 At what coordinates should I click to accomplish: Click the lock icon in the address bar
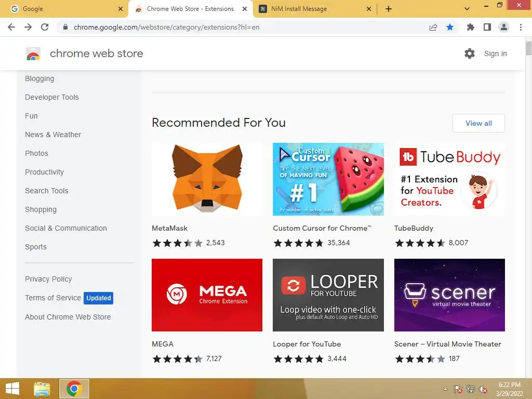pos(65,27)
